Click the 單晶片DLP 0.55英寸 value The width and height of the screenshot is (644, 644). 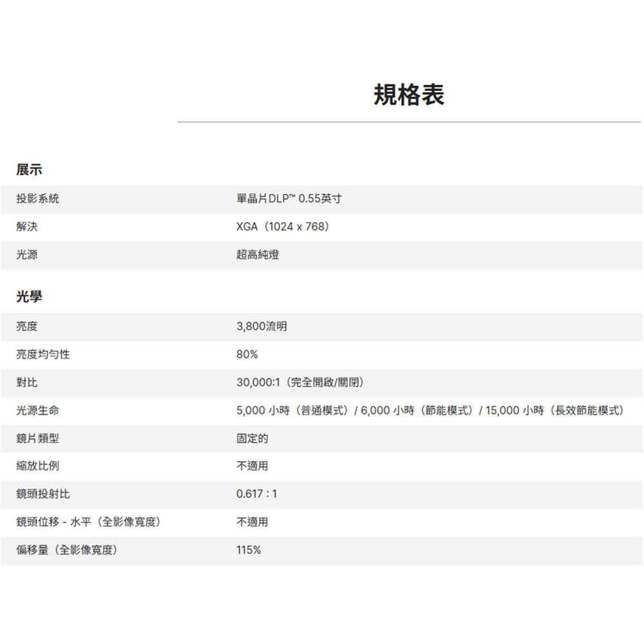289,199
